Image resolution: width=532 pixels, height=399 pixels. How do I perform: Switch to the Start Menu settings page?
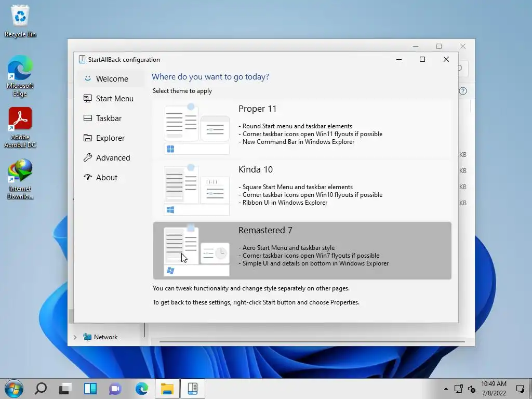point(111,98)
